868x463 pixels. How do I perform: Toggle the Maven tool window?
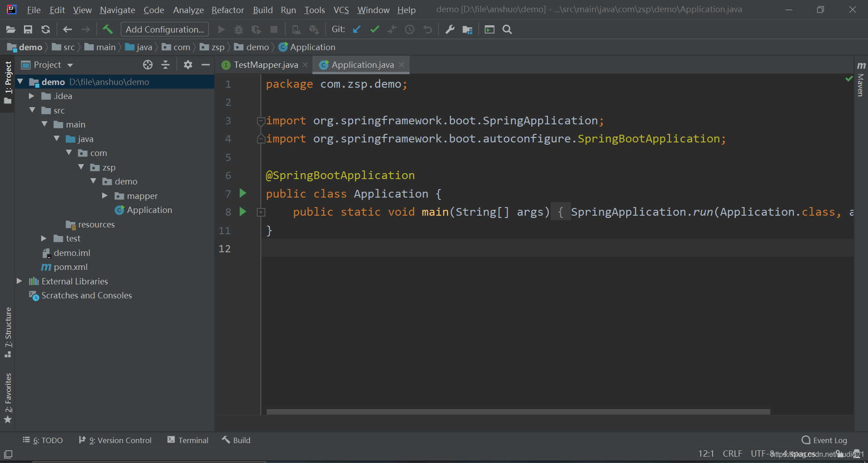tap(861, 79)
